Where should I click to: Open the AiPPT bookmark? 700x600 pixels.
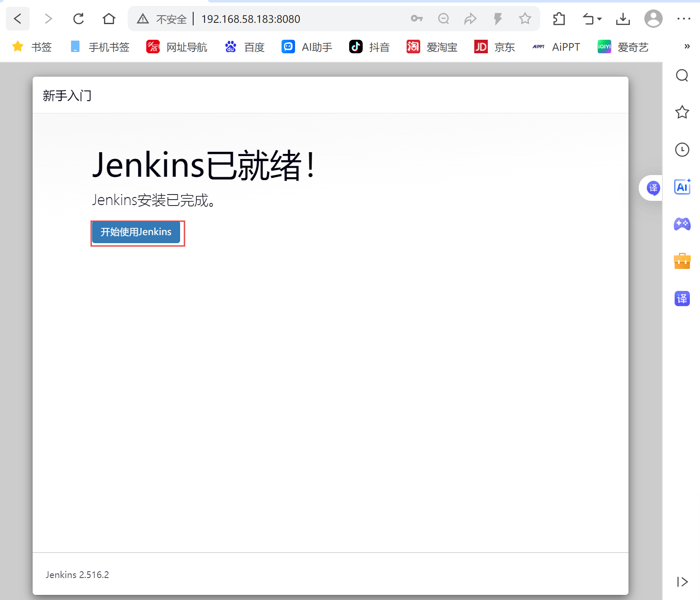pos(556,47)
